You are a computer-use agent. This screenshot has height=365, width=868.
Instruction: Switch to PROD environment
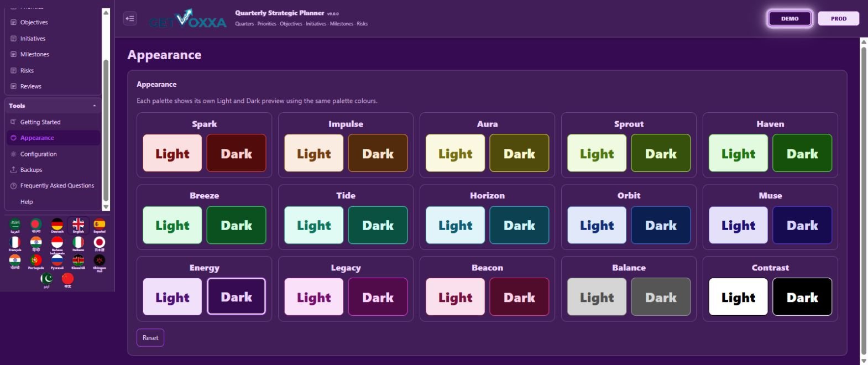click(839, 18)
